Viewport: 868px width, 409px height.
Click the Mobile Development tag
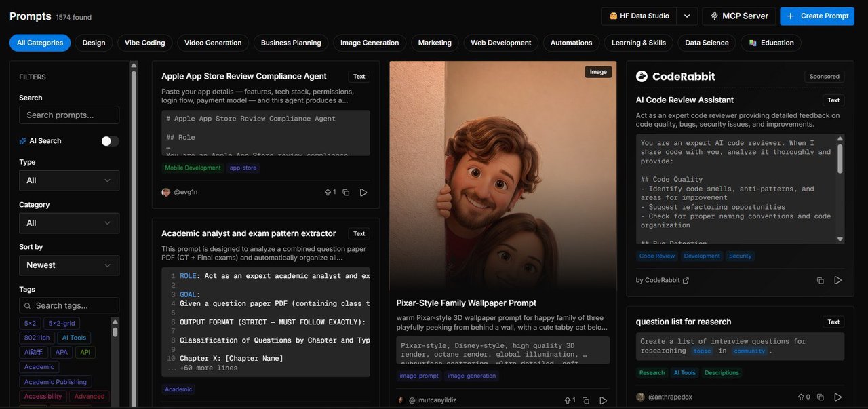pyautogui.click(x=193, y=168)
